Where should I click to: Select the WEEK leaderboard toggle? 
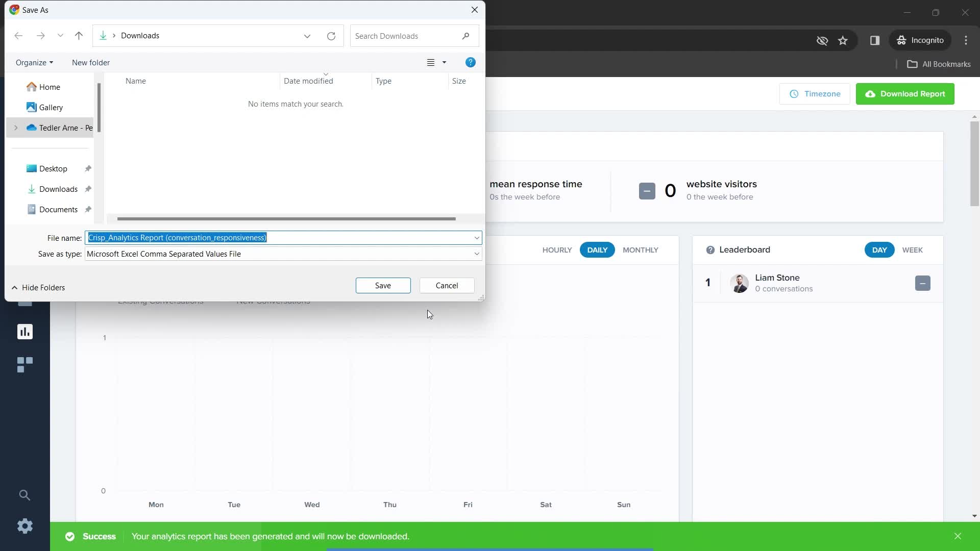coord(913,249)
